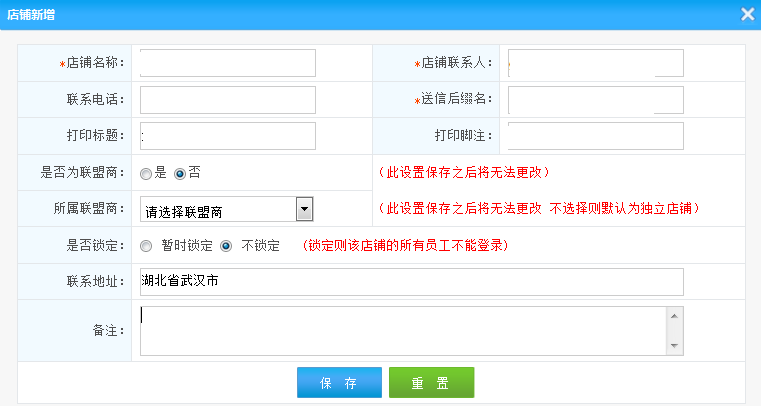Focus the 联系电话 text box

click(x=228, y=100)
